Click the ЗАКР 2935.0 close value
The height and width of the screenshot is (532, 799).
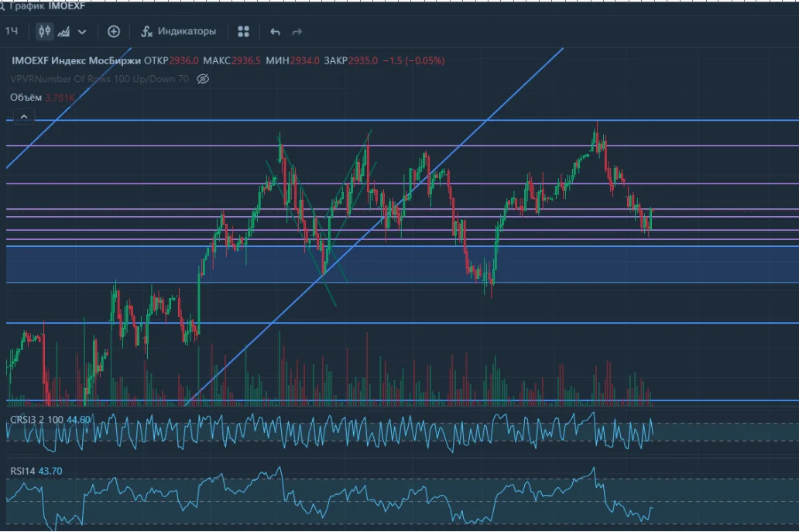click(x=351, y=60)
